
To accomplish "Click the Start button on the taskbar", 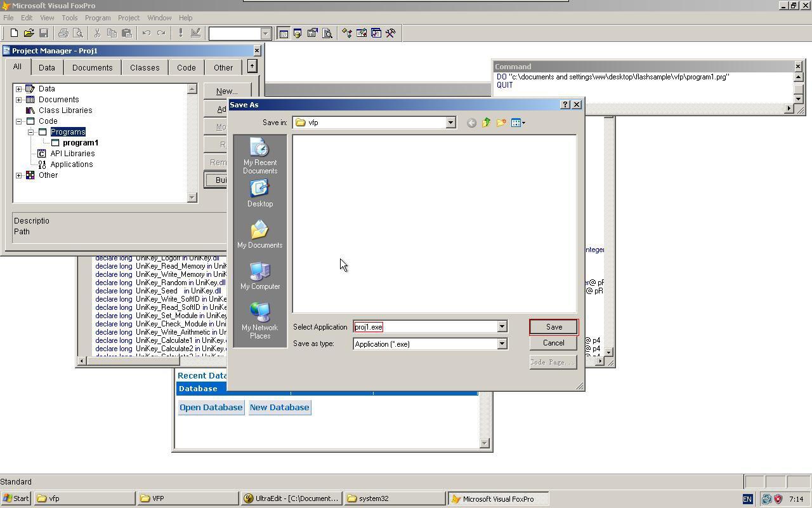I will pyautogui.click(x=16, y=498).
